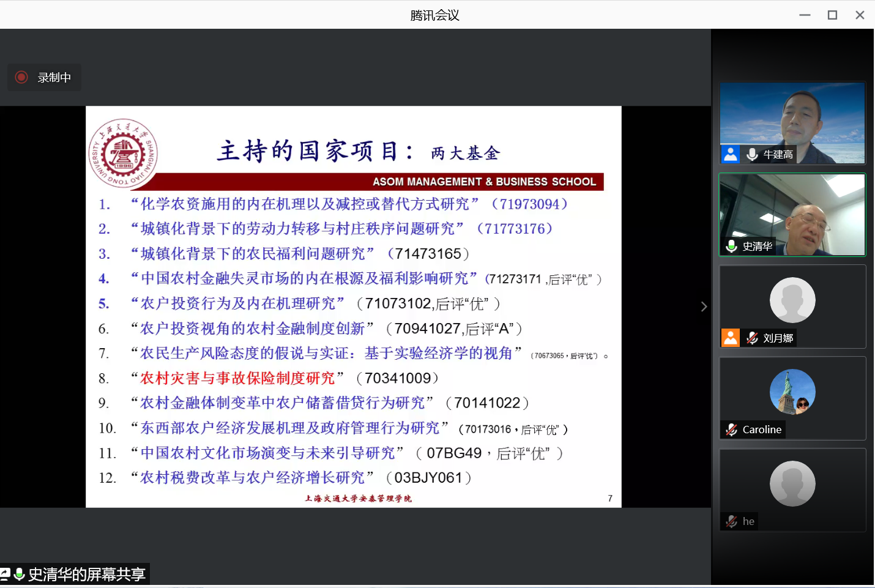
Task: Click the 史清华的屏幕共享 sharing label
Action: (x=87, y=574)
